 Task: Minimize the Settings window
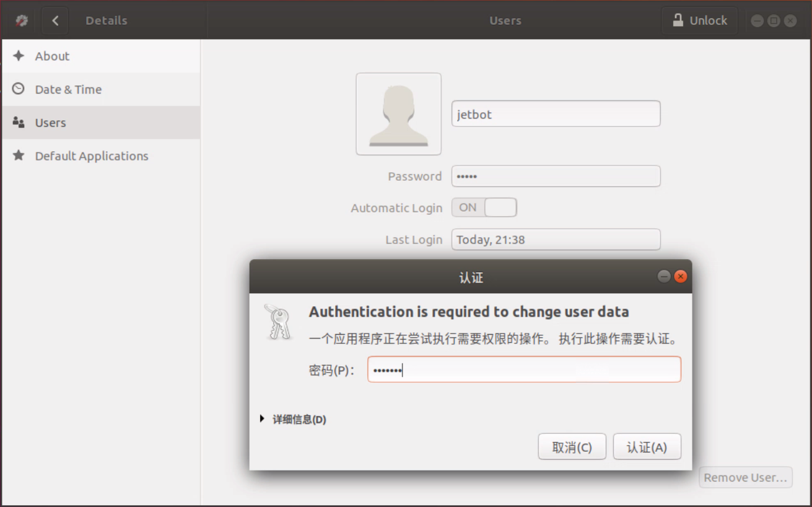coord(757,20)
